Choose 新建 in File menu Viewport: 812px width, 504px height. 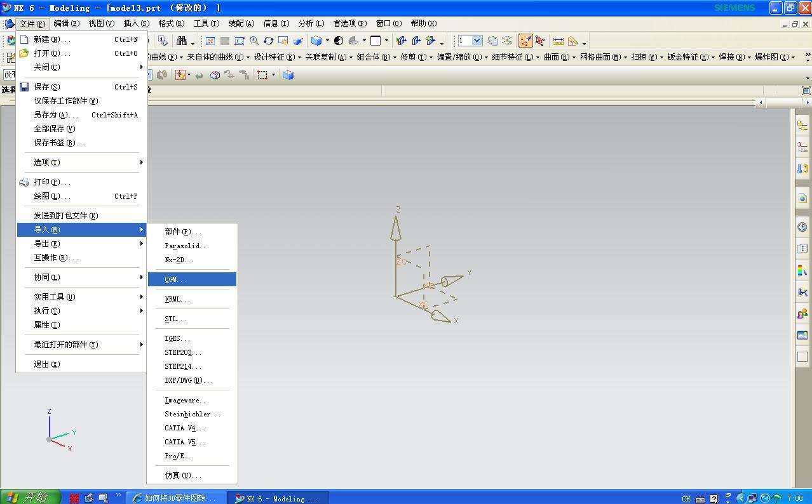81,39
